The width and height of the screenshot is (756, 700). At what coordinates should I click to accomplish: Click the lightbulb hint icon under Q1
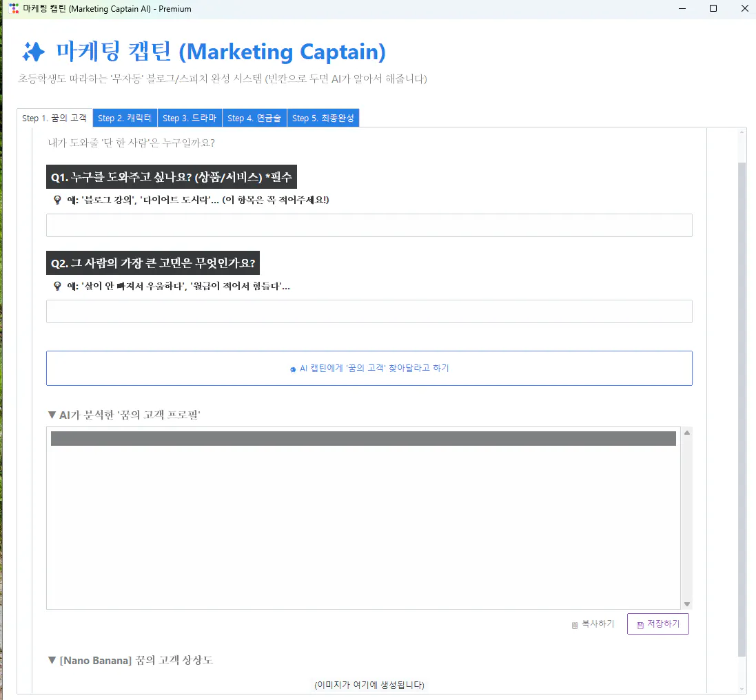pos(57,200)
